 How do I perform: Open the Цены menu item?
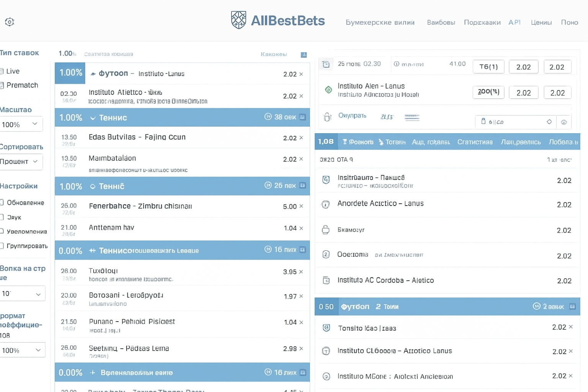pyautogui.click(x=541, y=23)
